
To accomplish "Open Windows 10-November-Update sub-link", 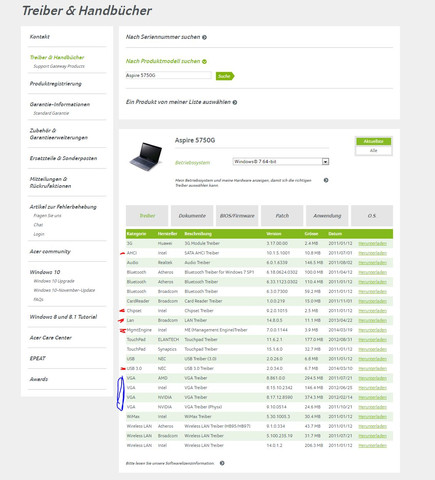I will click(x=64, y=290).
